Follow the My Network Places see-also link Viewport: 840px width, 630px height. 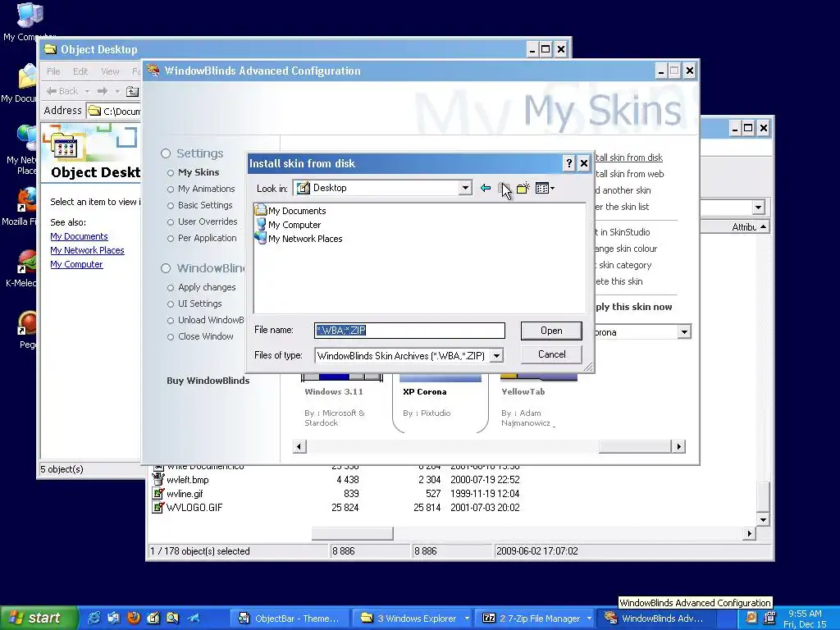(87, 250)
